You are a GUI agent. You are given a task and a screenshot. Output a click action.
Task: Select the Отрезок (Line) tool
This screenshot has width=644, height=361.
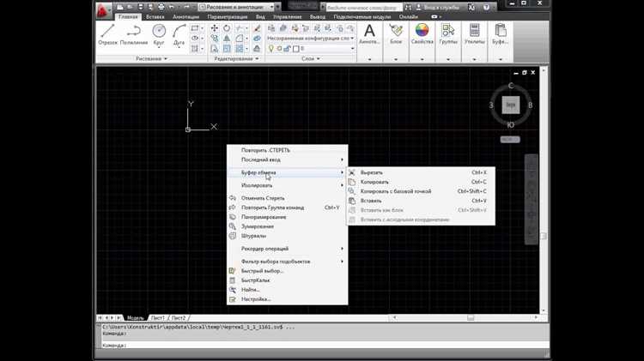tap(107, 34)
